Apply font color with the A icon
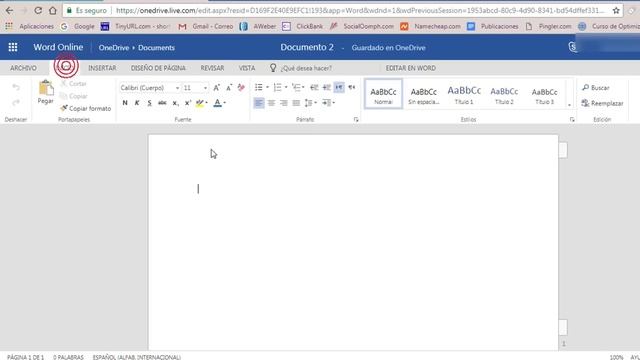 tap(218, 103)
